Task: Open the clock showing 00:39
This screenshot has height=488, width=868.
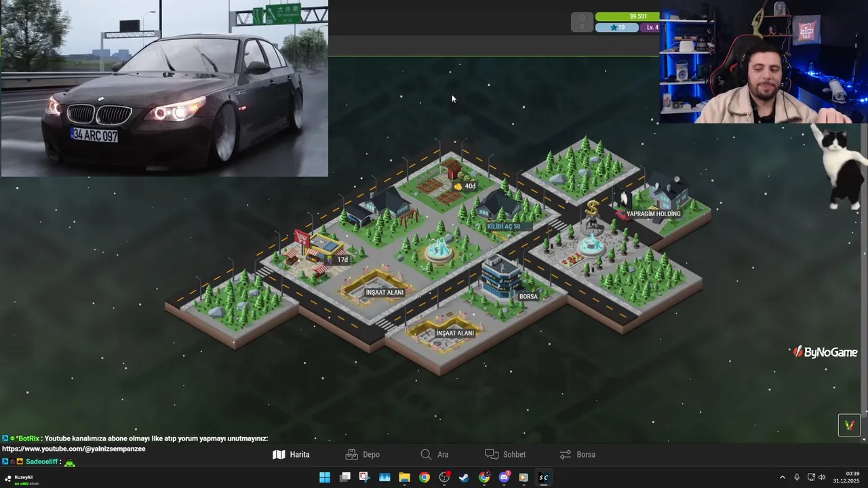Action: click(846, 477)
